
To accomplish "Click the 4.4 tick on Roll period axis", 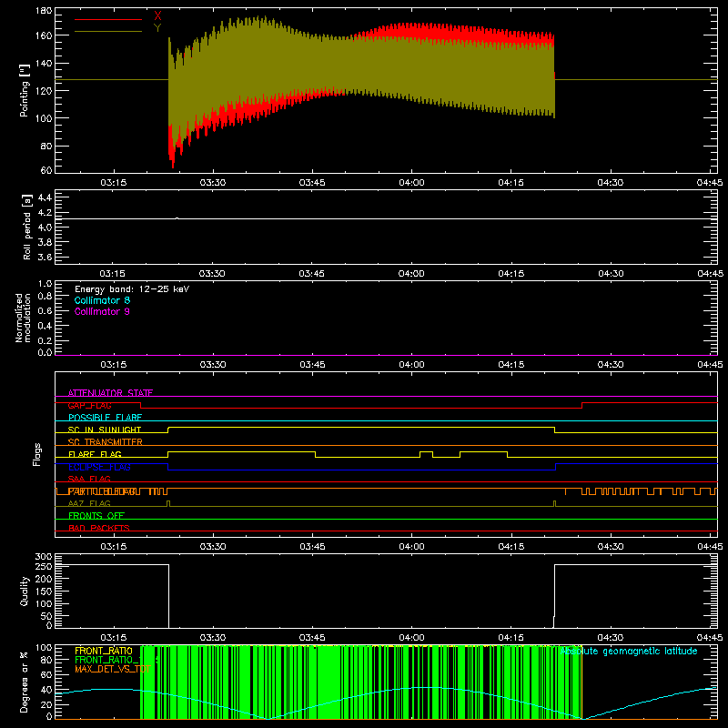I will click(45, 197).
